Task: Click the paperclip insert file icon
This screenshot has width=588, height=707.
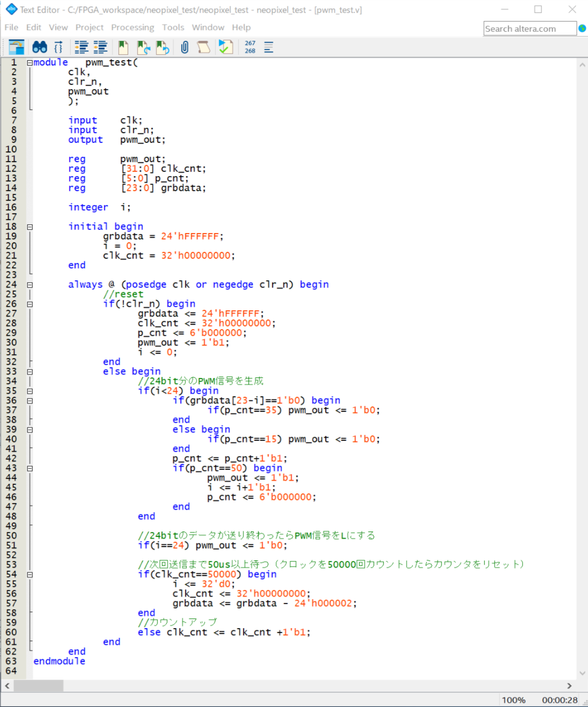Action: (185, 47)
